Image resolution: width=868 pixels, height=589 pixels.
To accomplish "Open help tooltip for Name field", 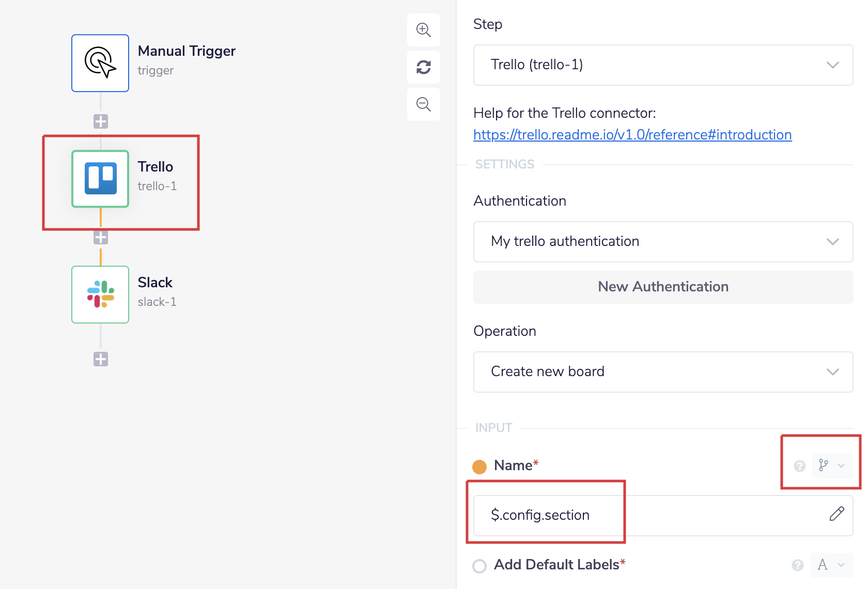I will tap(800, 466).
